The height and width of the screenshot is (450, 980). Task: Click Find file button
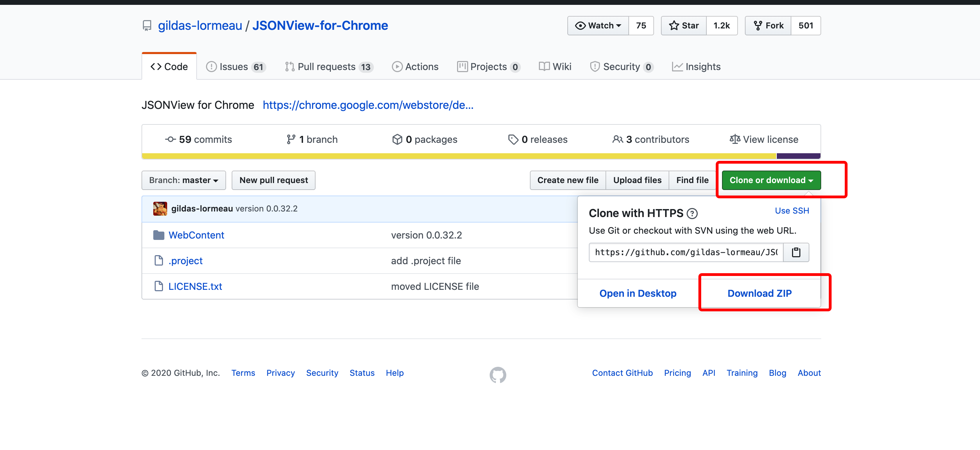pyautogui.click(x=693, y=180)
